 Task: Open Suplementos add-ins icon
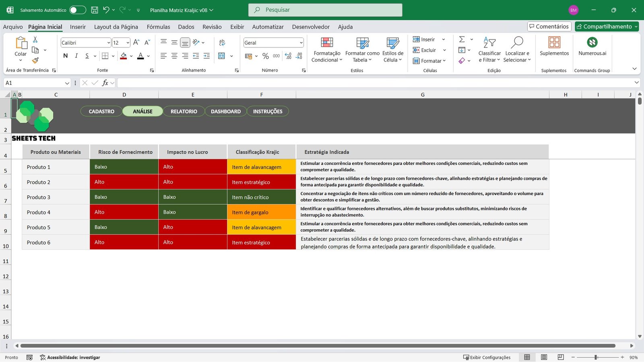tap(554, 42)
